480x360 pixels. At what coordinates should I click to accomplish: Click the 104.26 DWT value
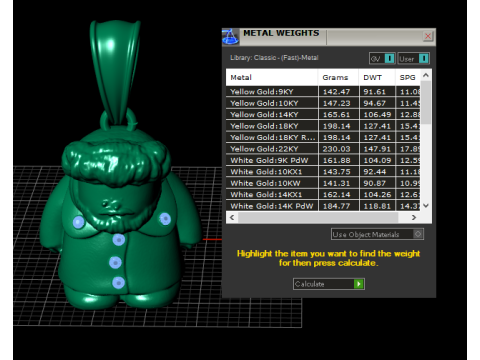click(x=377, y=195)
